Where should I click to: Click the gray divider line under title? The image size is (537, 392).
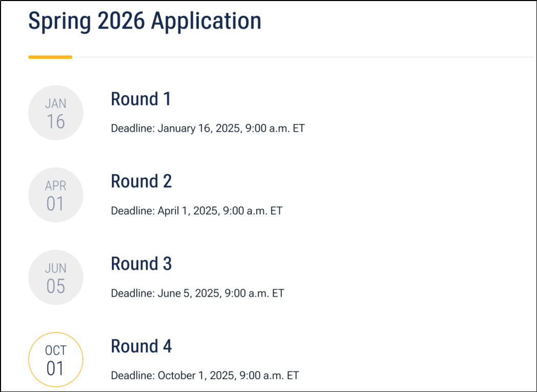(x=307, y=57)
